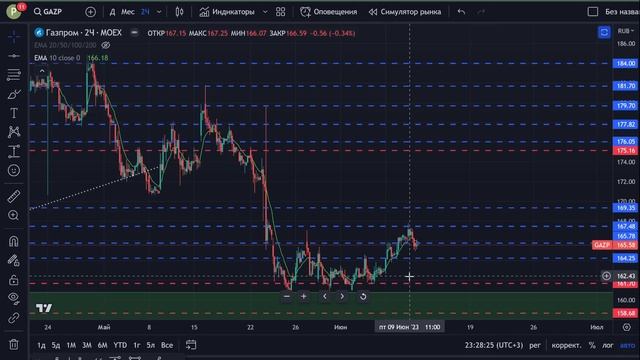Toggle stay in drawing mode pencil-lock
This screenshot has width=640, height=360.
point(14,260)
